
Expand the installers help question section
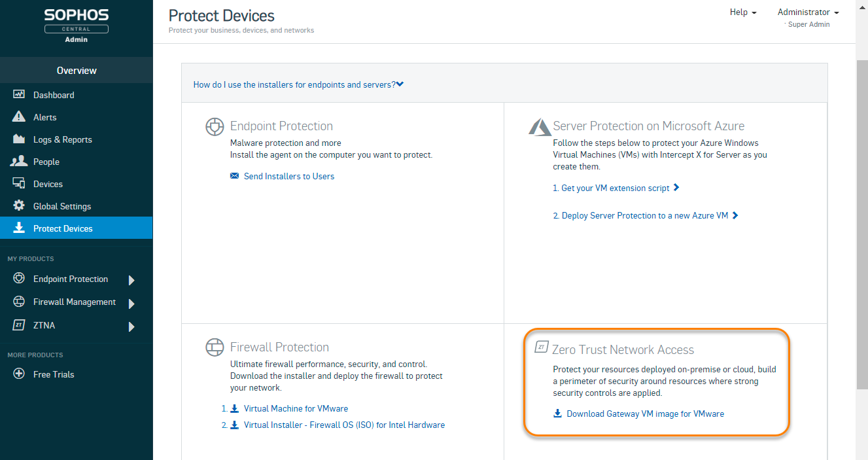[298, 84]
